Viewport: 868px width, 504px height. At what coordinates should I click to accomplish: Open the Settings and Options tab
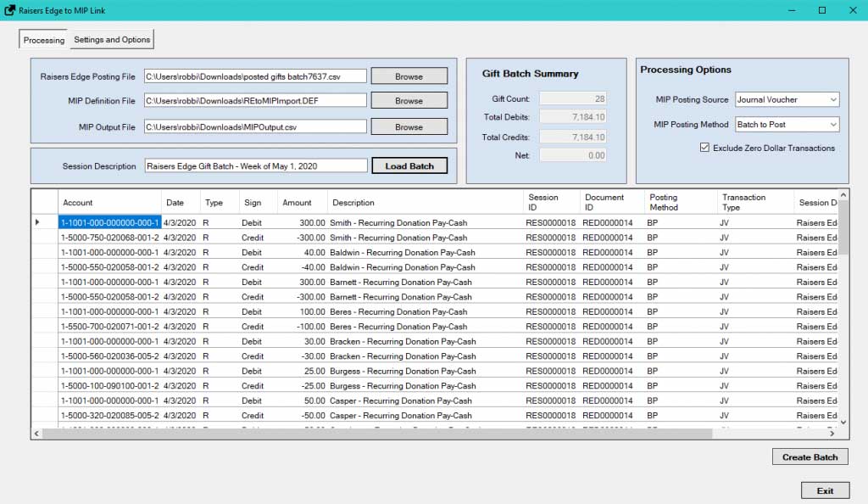[112, 39]
